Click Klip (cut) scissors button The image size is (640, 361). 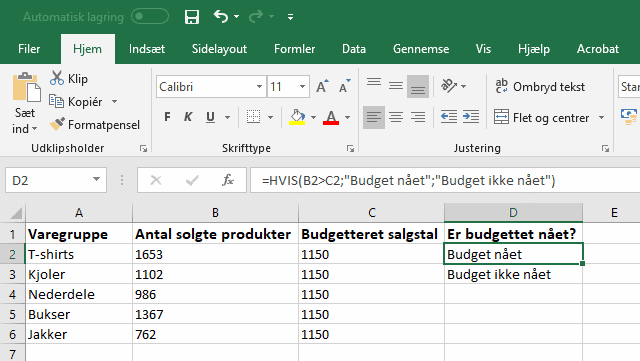(69, 78)
